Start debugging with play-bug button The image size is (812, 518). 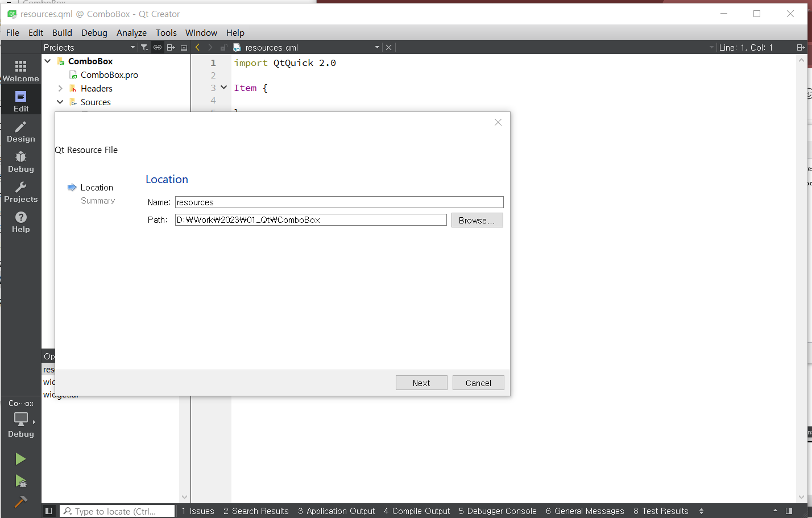20,481
